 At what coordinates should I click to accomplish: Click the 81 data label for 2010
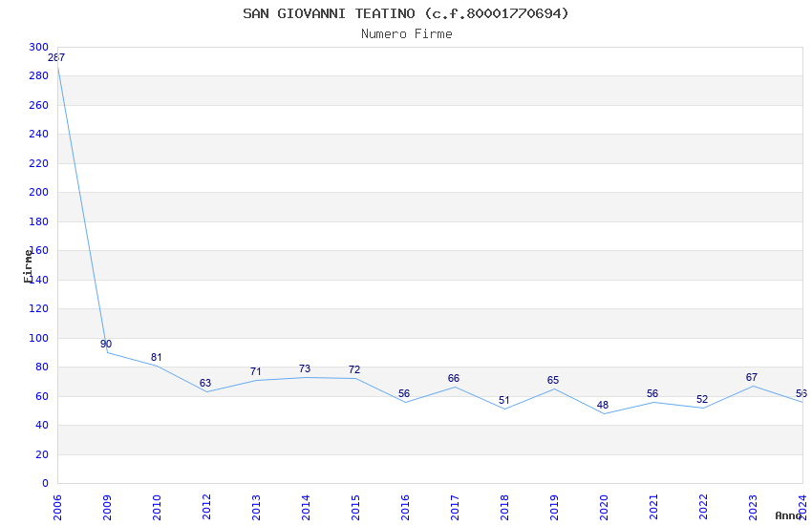[x=157, y=357]
